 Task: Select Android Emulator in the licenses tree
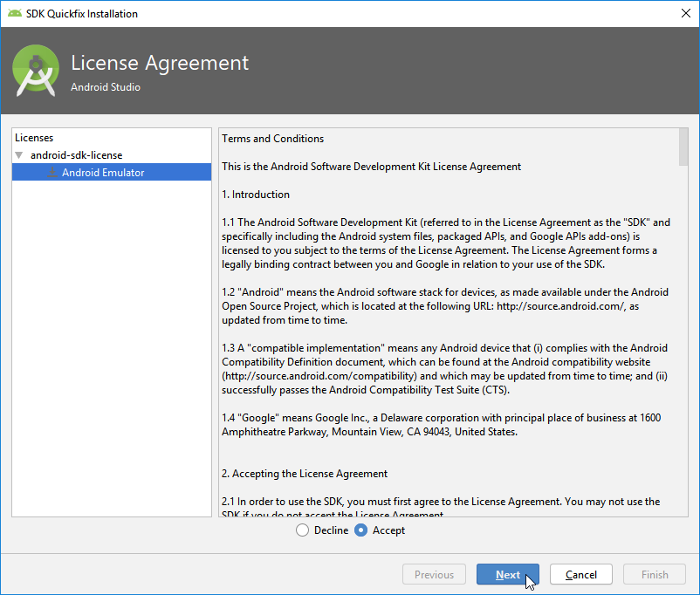pyautogui.click(x=103, y=173)
